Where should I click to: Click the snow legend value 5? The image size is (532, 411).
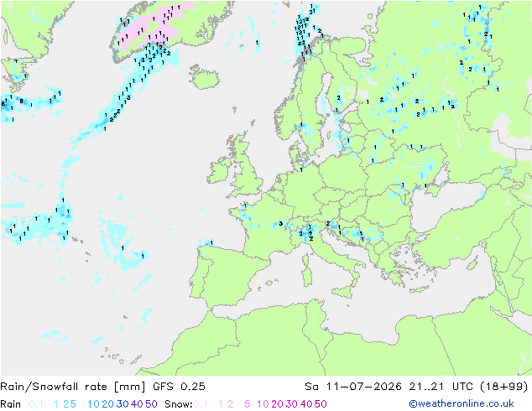pos(248,404)
